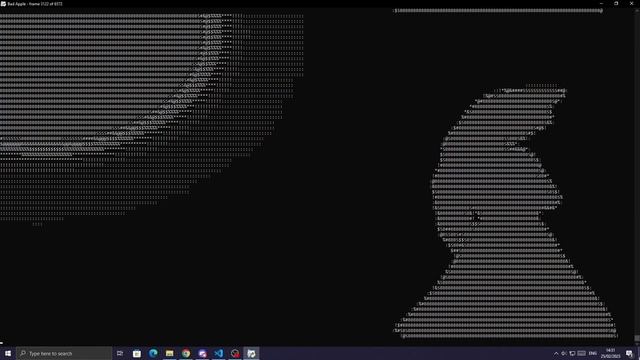Image resolution: width=640 pixels, height=360 pixels.
Task: Select the active Bad Apple console taskbar icon
Action: [251, 353]
